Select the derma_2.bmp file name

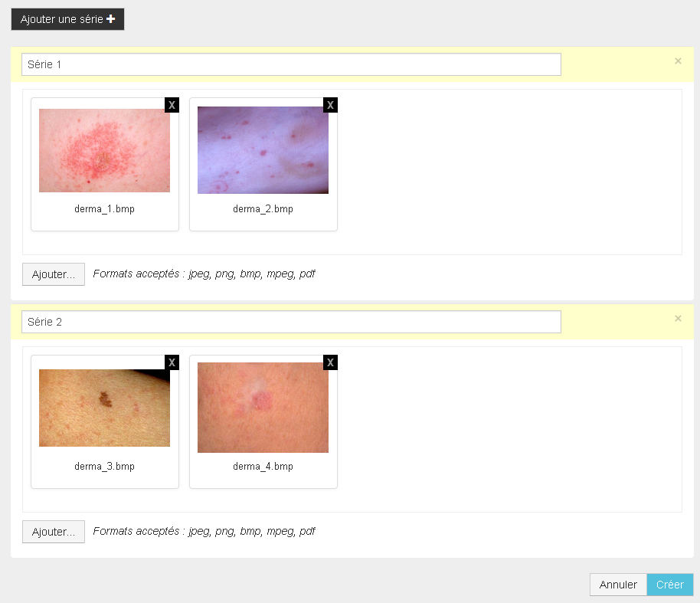(x=263, y=209)
